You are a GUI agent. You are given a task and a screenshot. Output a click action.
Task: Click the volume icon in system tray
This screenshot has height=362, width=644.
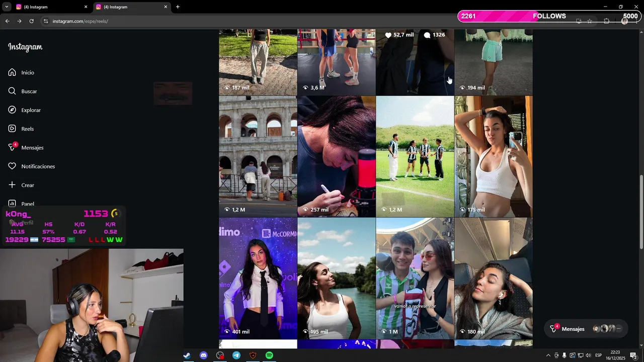pos(588,355)
